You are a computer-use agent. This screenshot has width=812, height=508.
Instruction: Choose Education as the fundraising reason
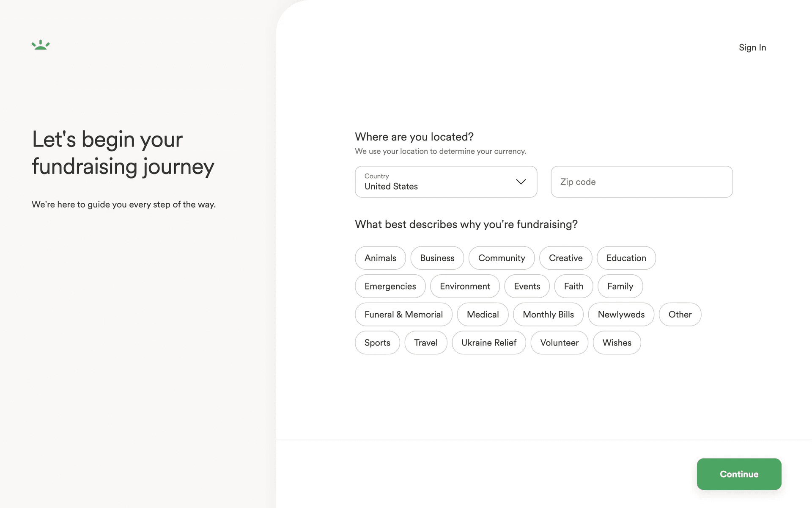click(626, 258)
